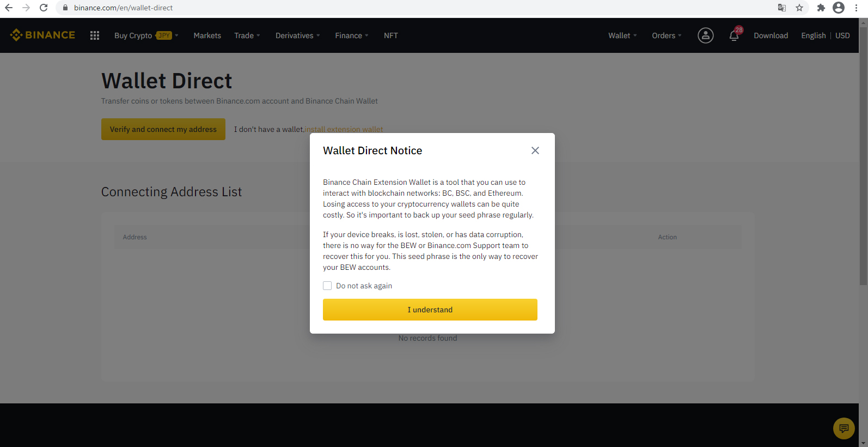Expand the Orders dropdown menu
The width and height of the screenshot is (868, 447).
(667, 35)
